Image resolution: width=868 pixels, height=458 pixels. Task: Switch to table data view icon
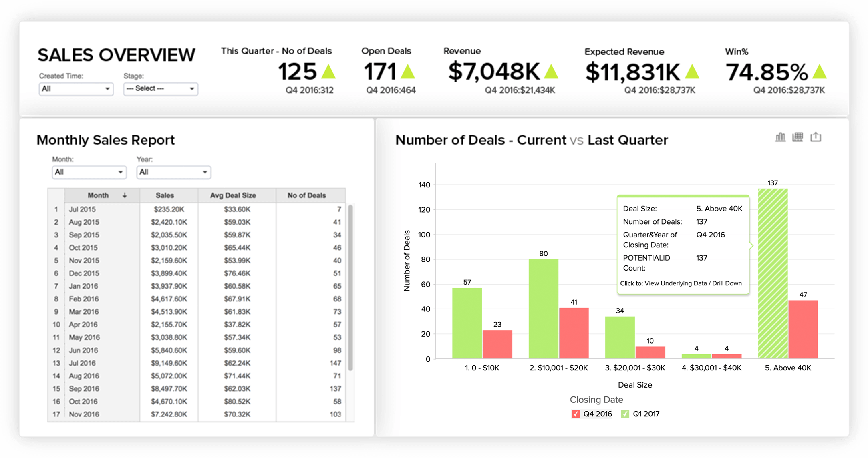798,137
